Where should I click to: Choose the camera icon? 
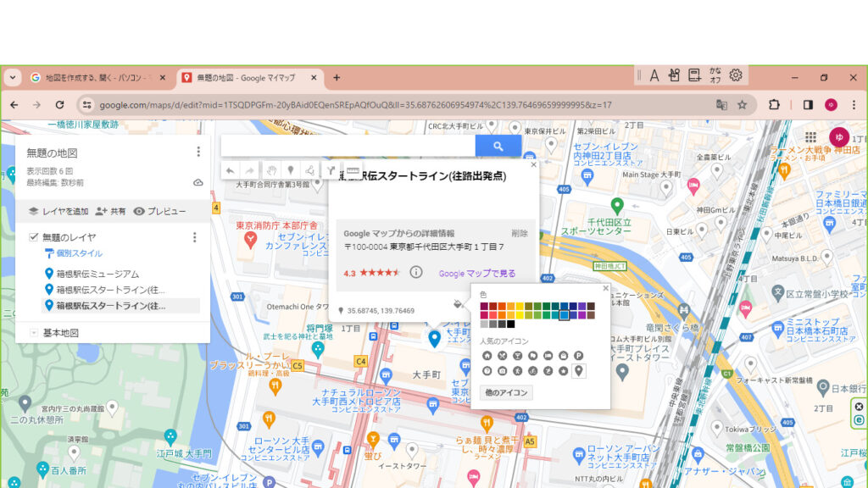(502, 371)
